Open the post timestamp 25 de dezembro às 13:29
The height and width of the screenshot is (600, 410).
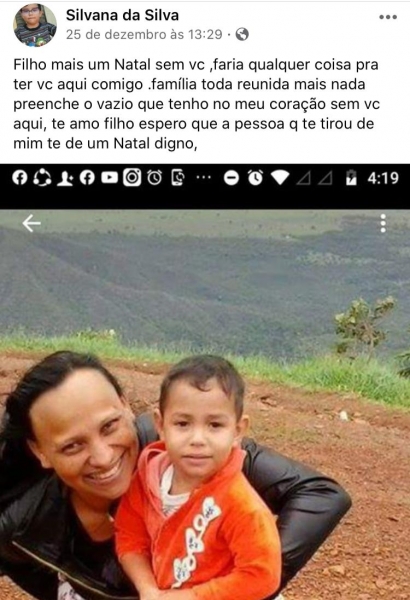(x=144, y=34)
